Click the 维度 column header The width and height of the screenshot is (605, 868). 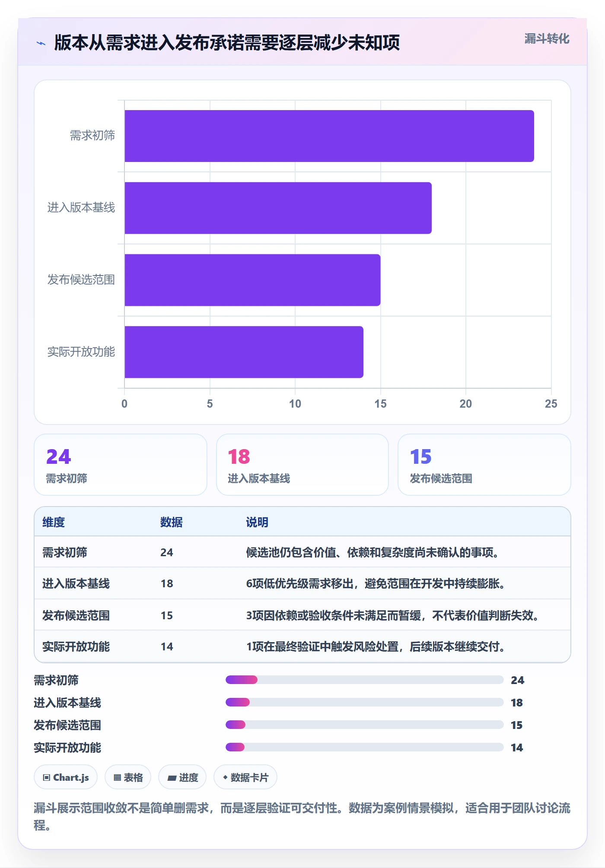click(54, 522)
